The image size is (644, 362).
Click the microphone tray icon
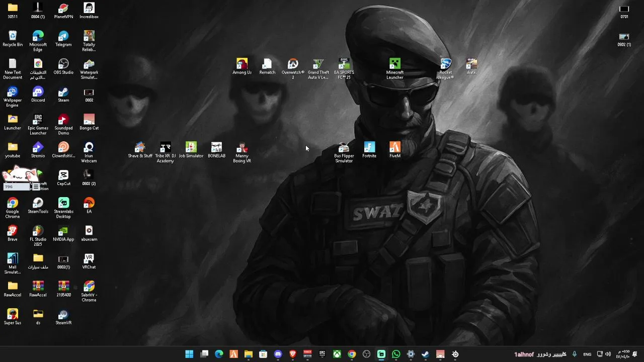(574, 354)
